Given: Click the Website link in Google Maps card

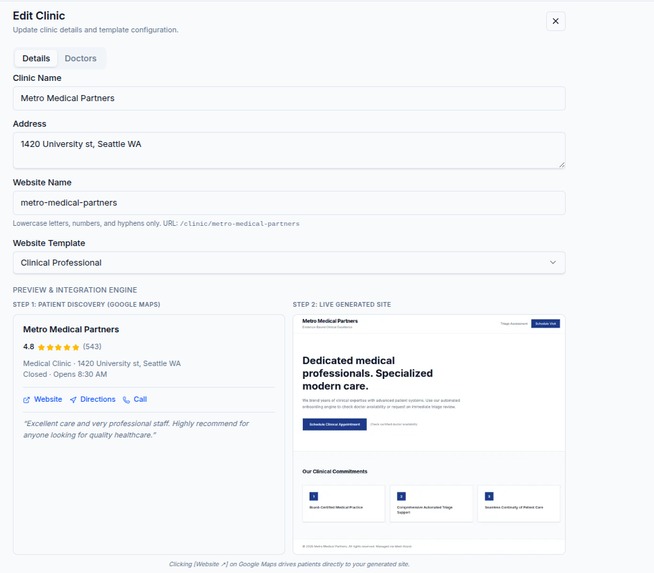Looking at the screenshot, I should [43, 400].
